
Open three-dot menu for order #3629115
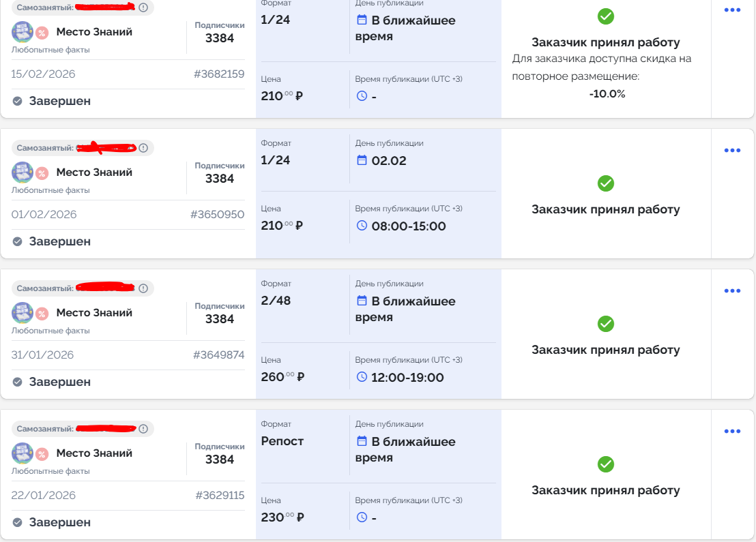(732, 432)
